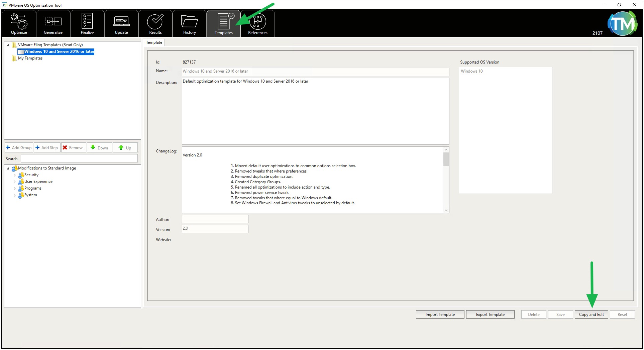Click the Modifications to Standard Image icon
The image size is (644, 350).
point(15,168)
